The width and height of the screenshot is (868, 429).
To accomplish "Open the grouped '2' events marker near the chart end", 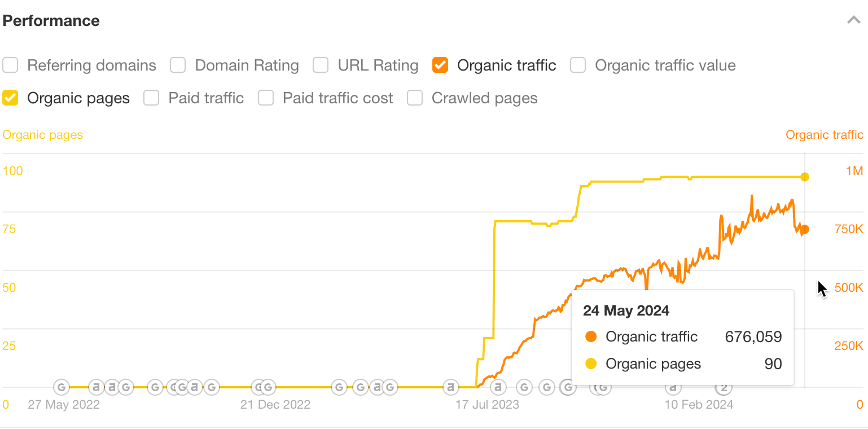I will 723,387.
